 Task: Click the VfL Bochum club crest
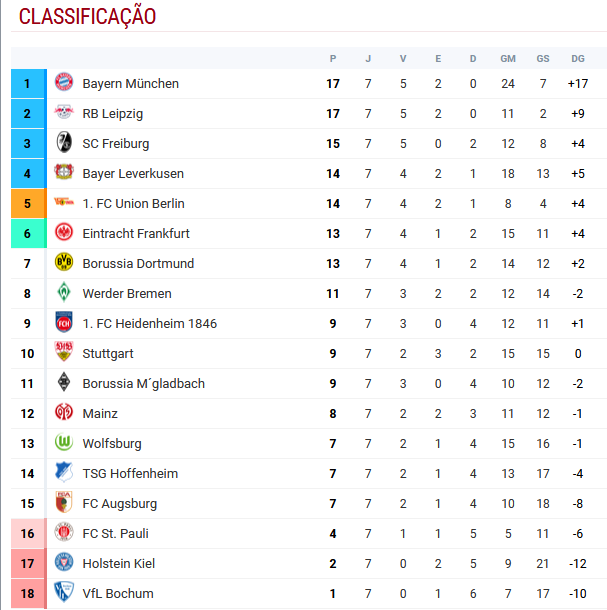pyautogui.click(x=64, y=592)
